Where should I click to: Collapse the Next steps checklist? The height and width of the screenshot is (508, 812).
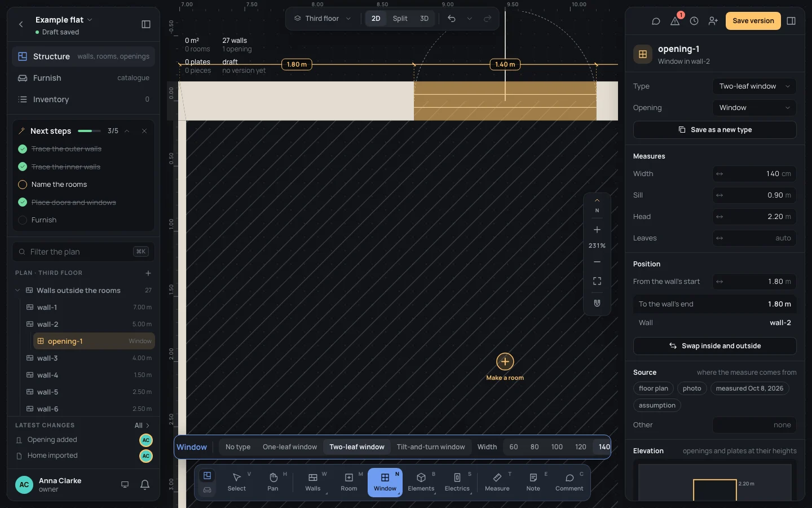(x=127, y=131)
